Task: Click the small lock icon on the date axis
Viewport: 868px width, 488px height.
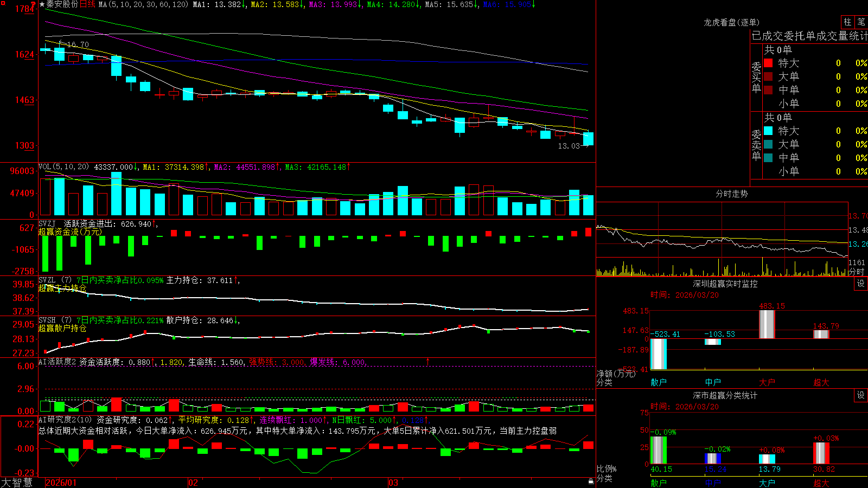Action: pyautogui.click(x=591, y=481)
